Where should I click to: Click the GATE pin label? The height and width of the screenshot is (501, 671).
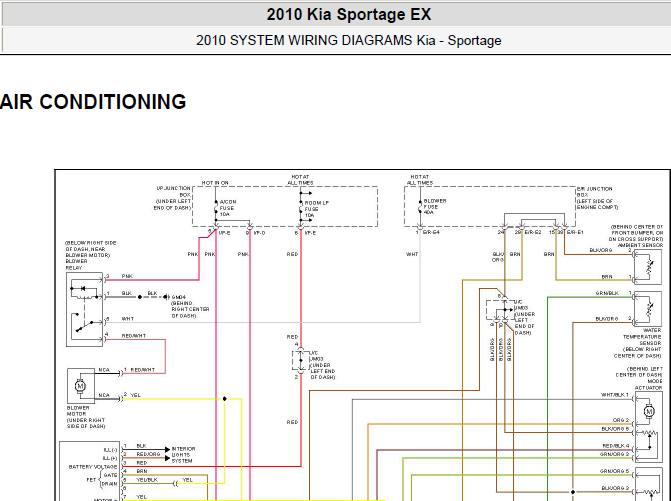click(110, 475)
